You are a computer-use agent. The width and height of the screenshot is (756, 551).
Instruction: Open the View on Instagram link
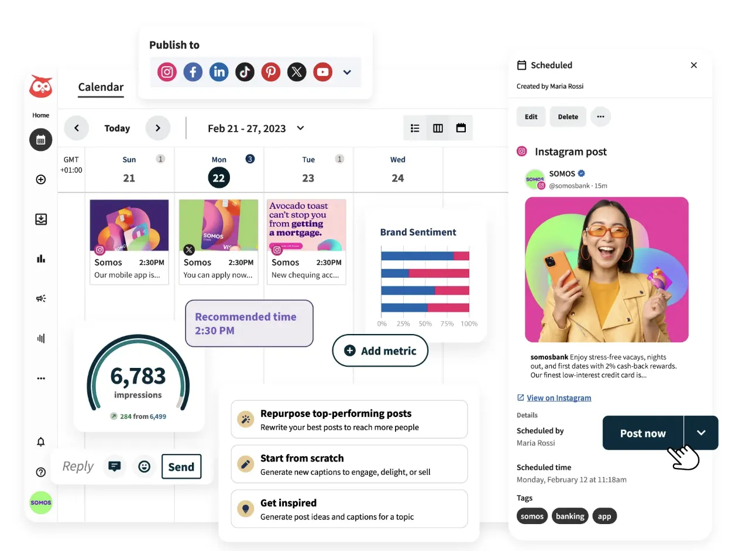[x=559, y=398]
